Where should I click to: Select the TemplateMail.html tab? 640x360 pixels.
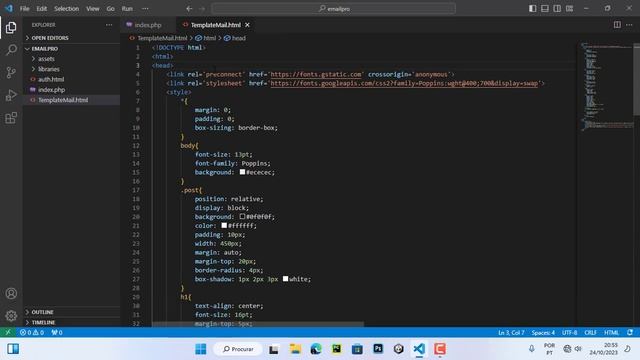pyautogui.click(x=216, y=25)
